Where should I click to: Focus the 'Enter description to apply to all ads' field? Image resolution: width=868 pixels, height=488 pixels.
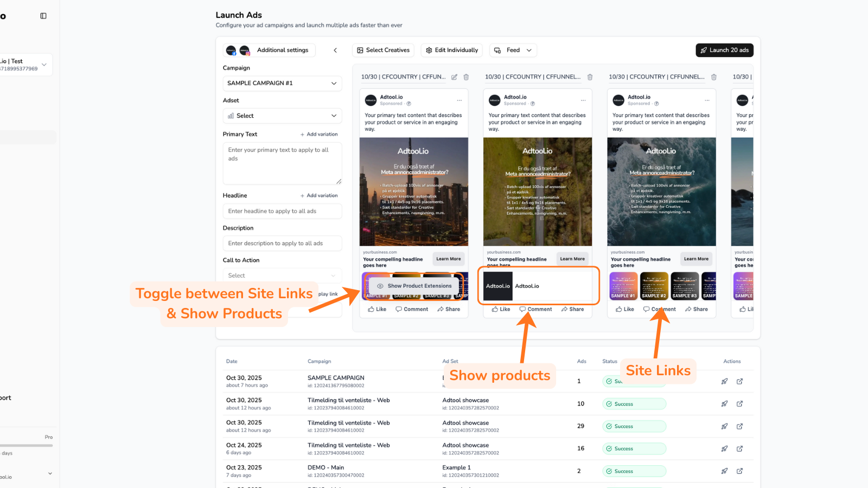(x=282, y=243)
